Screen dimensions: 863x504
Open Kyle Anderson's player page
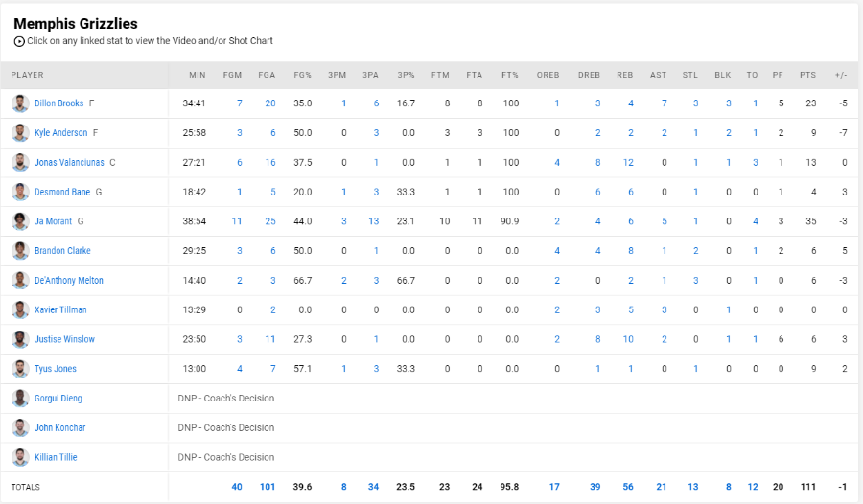[x=60, y=132]
